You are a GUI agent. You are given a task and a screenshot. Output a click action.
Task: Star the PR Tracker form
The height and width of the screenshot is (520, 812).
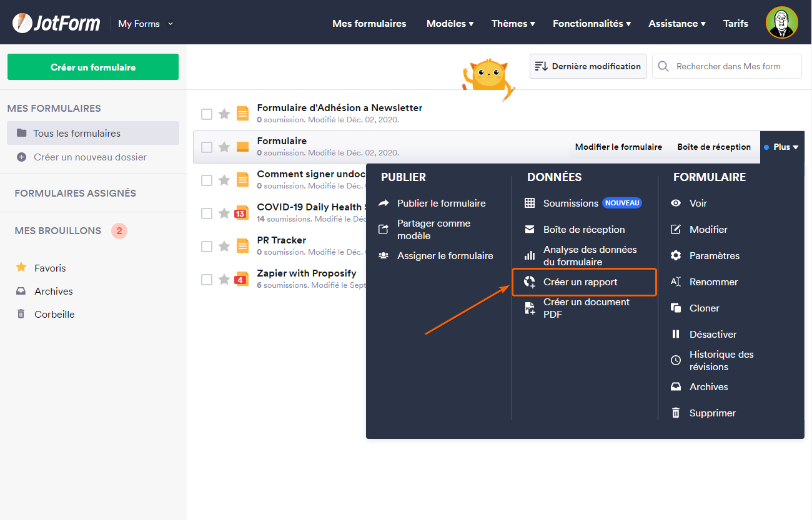coord(224,247)
